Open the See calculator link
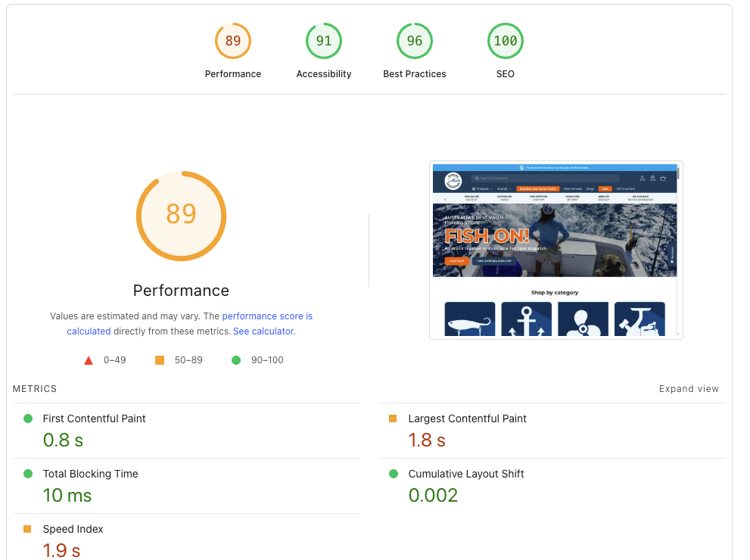 263,331
